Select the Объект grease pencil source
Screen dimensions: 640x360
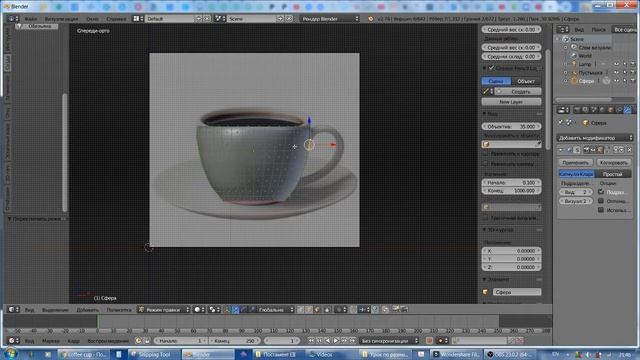526,81
